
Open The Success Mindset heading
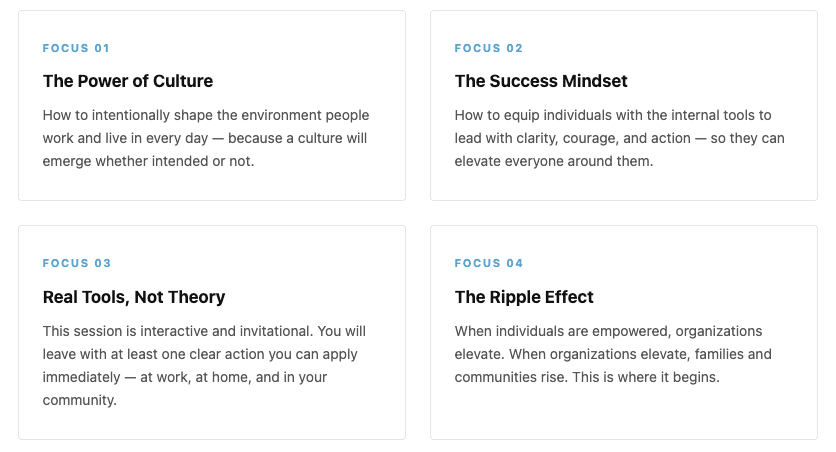click(x=541, y=81)
